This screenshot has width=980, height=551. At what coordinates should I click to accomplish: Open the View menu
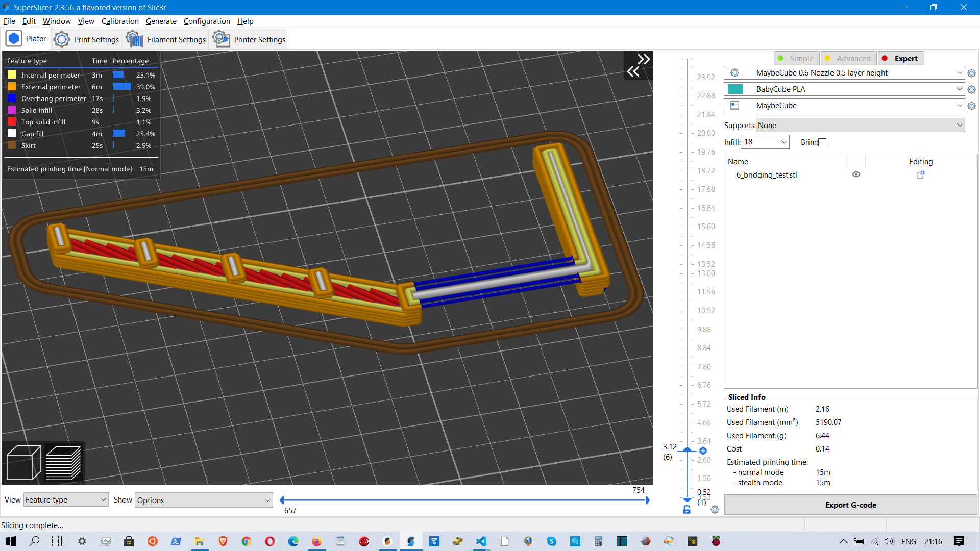86,21
